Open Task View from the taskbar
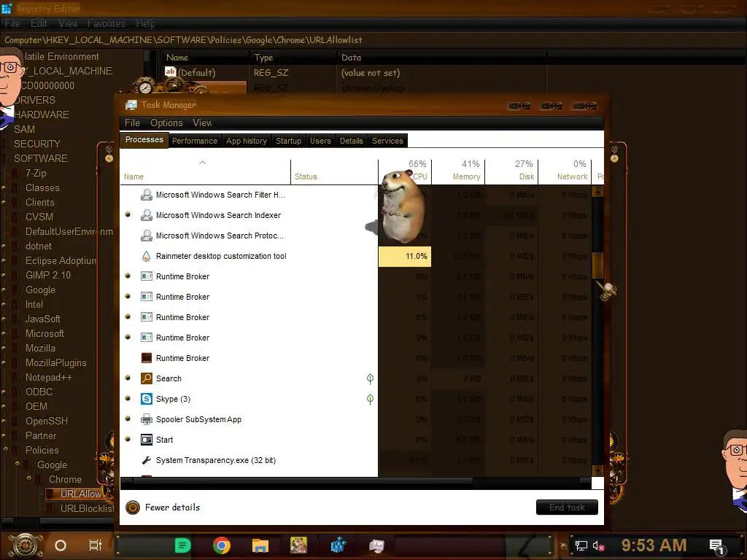The width and height of the screenshot is (747, 560). 96,545
